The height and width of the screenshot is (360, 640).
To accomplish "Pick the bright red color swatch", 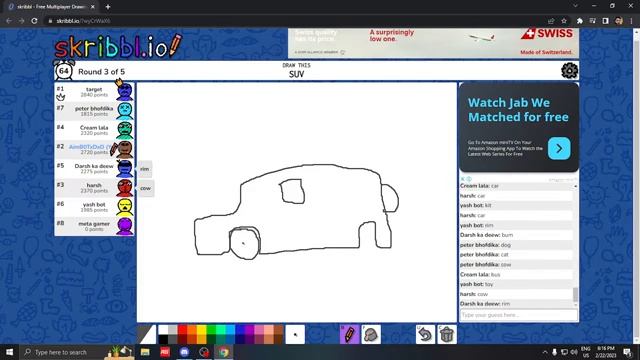I will click(182, 330).
